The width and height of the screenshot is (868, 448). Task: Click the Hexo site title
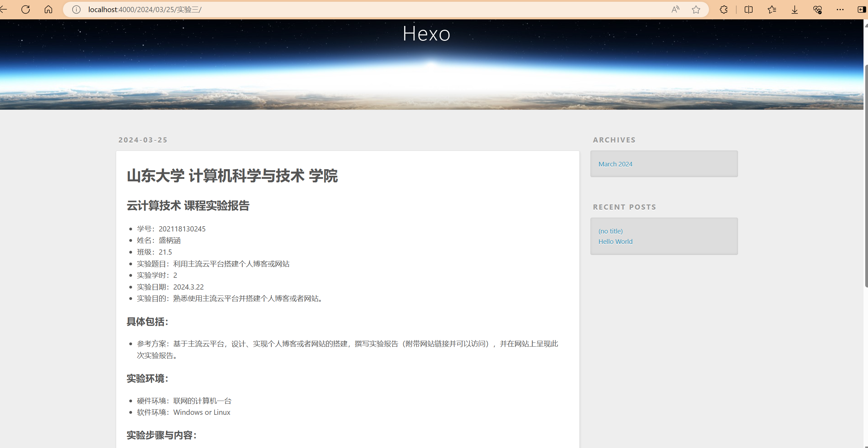(426, 34)
